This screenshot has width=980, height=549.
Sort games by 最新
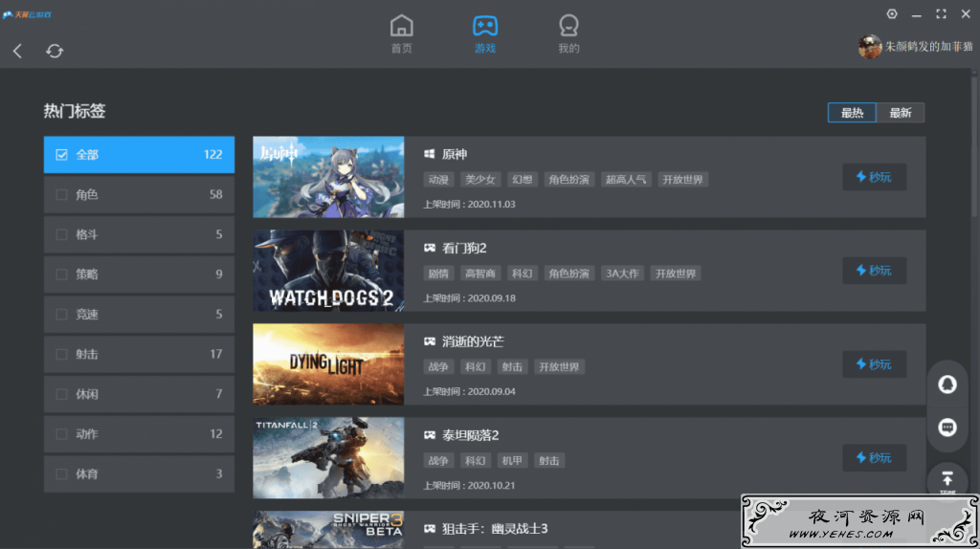900,113
